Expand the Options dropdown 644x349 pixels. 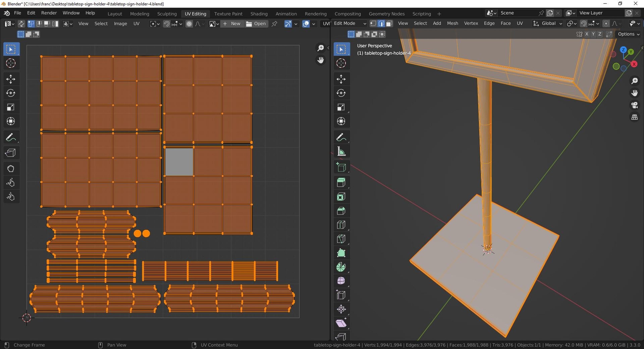point(629,34)
